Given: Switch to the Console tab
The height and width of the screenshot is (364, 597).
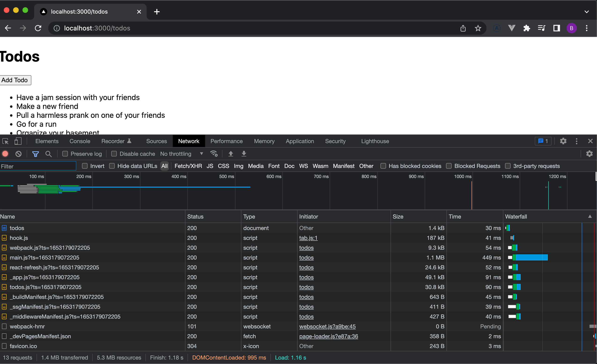Looking at the screenshot, I should (x=80, y=141).
